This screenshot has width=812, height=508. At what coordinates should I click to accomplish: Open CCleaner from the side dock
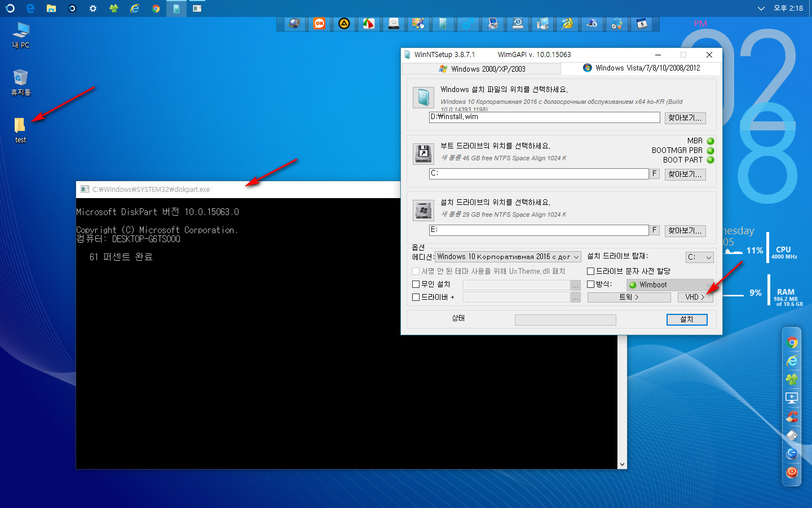click(792, 417)
